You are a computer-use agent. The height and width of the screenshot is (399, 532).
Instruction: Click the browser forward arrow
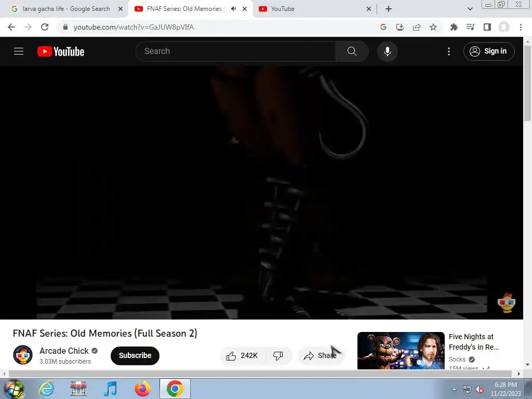(28, 27)
